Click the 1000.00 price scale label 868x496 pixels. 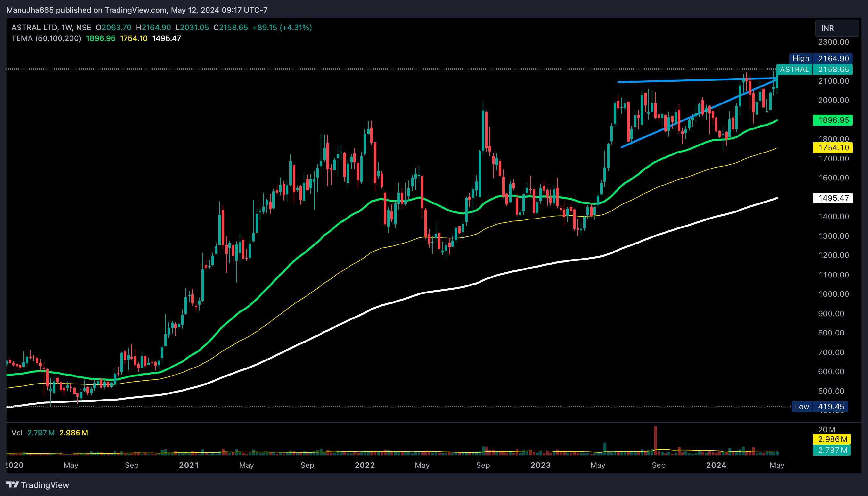coord(834,294)
